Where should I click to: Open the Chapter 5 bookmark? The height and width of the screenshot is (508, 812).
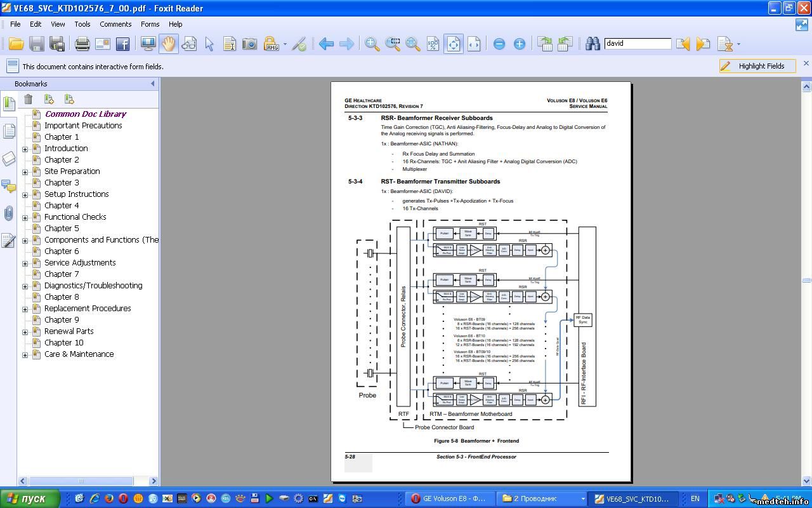point(62,229)
